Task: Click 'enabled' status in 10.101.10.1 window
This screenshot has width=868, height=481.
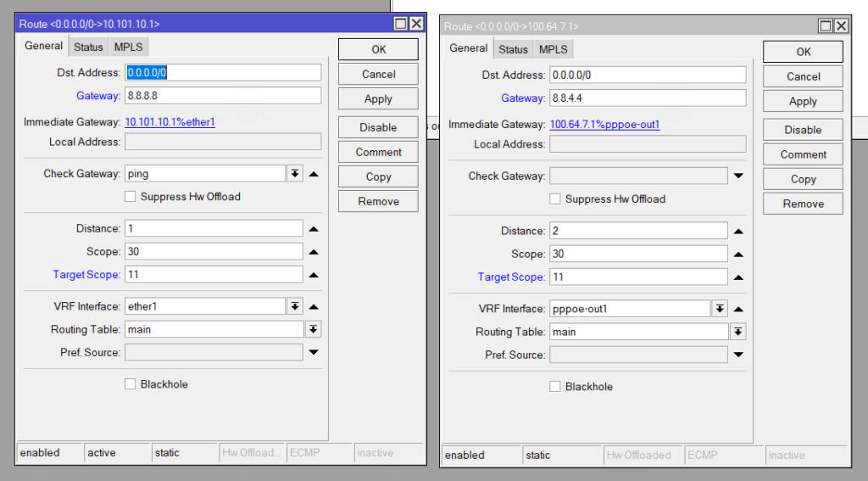Action: [50, 453]
